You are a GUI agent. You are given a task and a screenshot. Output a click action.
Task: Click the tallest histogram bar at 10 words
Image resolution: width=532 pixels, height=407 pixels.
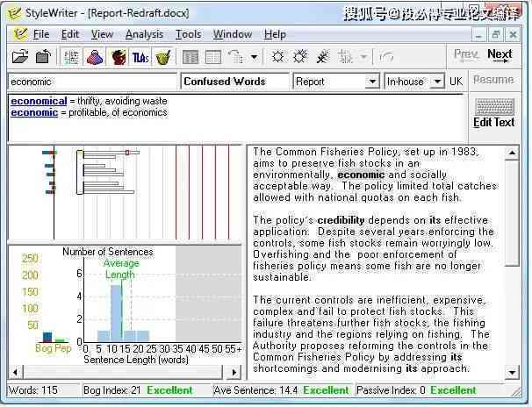[x=117, y=313]
